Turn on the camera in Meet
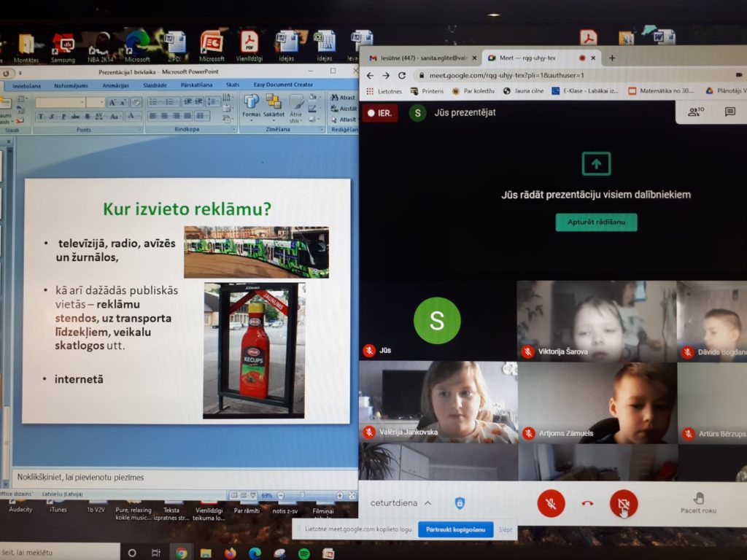Screen dimensions: 747x560 [624, 503]
